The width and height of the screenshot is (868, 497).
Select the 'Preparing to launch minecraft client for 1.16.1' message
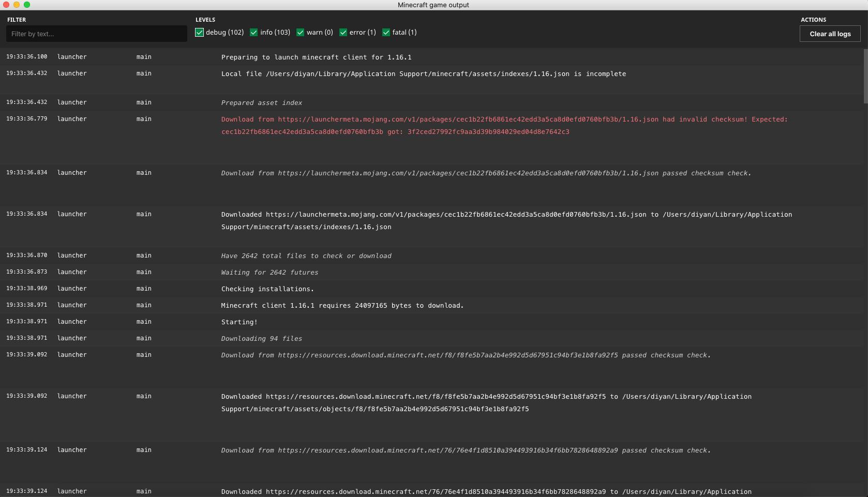(317, 57)
